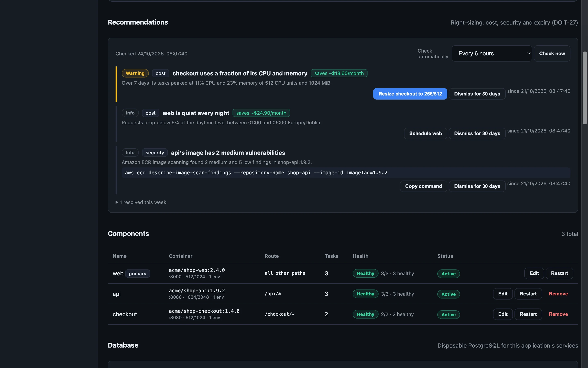Click the Recommendations section heading
The height and width of the screenshot is (368, 588).
tap(138, 22)
